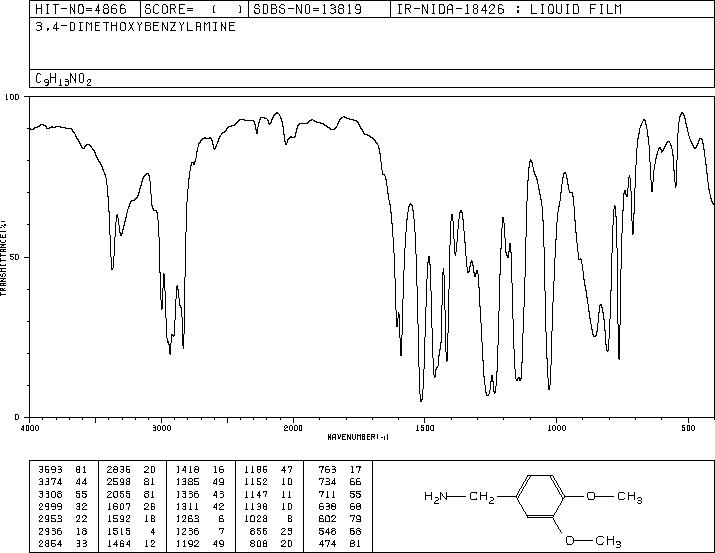Image resolution: width=715 pixels, height=553 pixels.
Task: Click the H2N group in the structure
Action: 436,496
